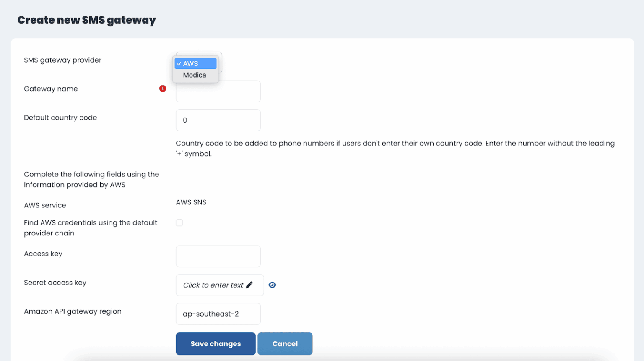The image size is (644, 361).
Task: Click the Save changes button
Action: 216,343
